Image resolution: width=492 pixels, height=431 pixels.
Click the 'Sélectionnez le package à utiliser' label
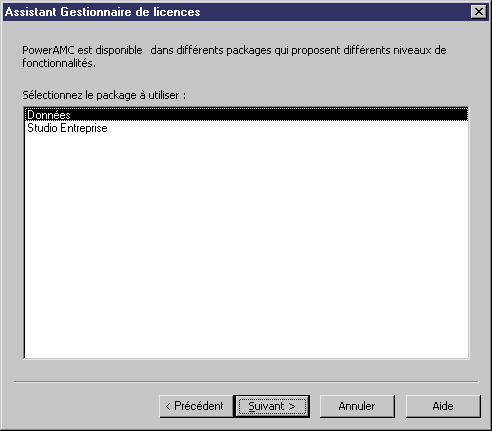(104, 95)
